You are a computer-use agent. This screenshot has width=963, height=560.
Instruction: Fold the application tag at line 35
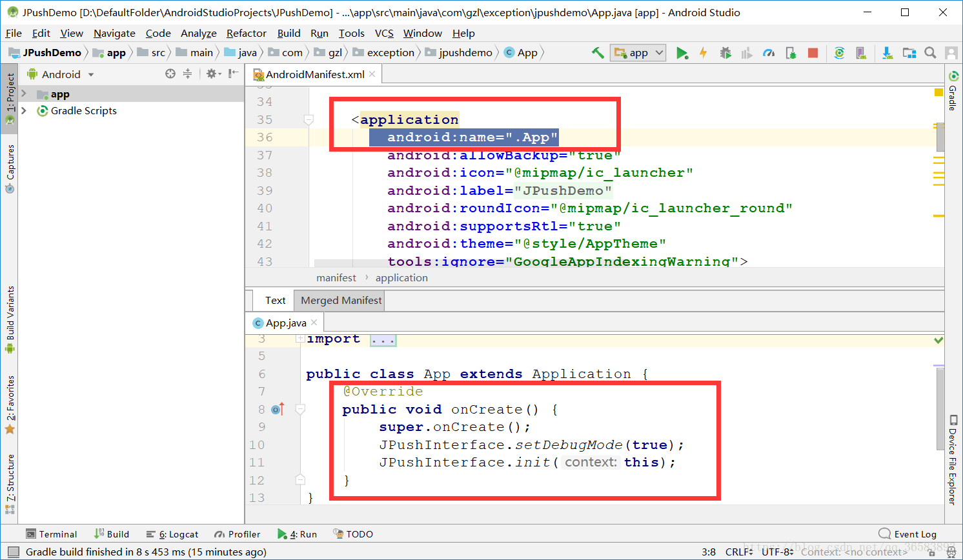point(309,120)
